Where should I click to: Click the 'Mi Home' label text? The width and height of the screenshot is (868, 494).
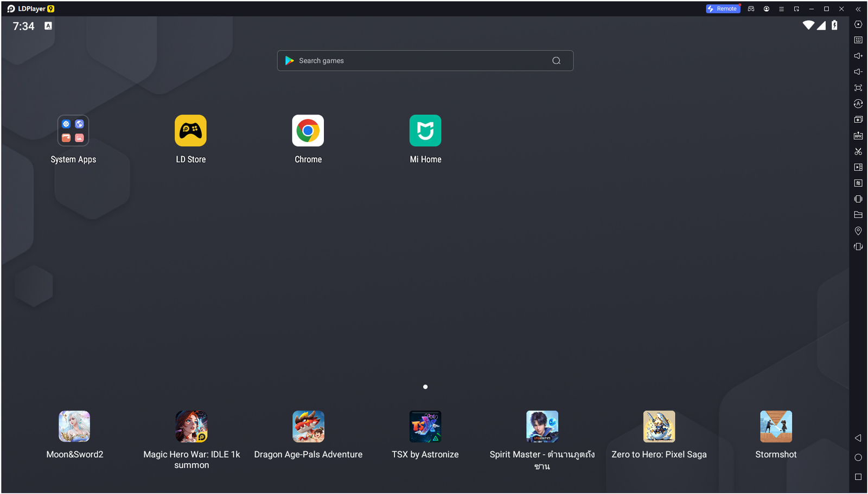pyautogui.click(x=425, y=159)
